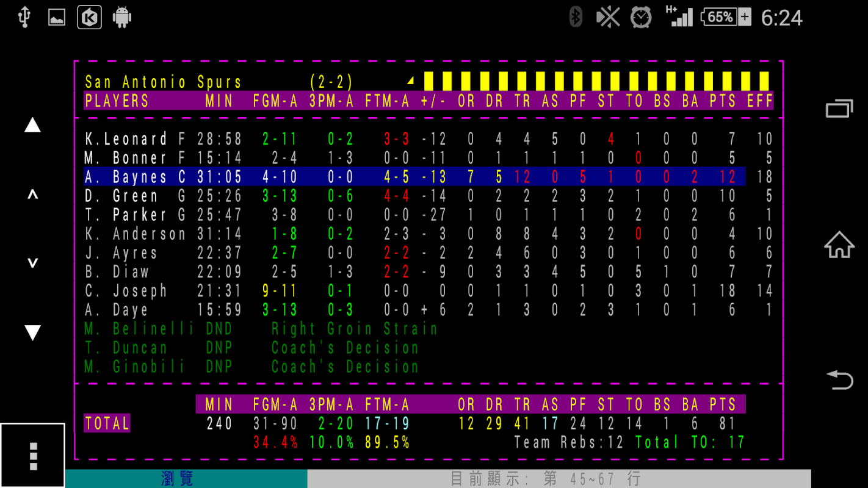
Task: Tap the K app notification icon
Action: coord(89,17)
